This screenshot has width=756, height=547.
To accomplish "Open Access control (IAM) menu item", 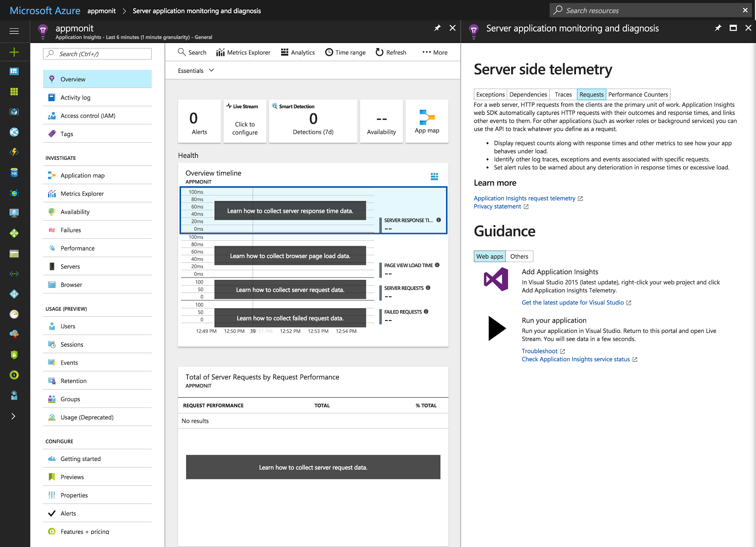I will (x=97, y=116).
